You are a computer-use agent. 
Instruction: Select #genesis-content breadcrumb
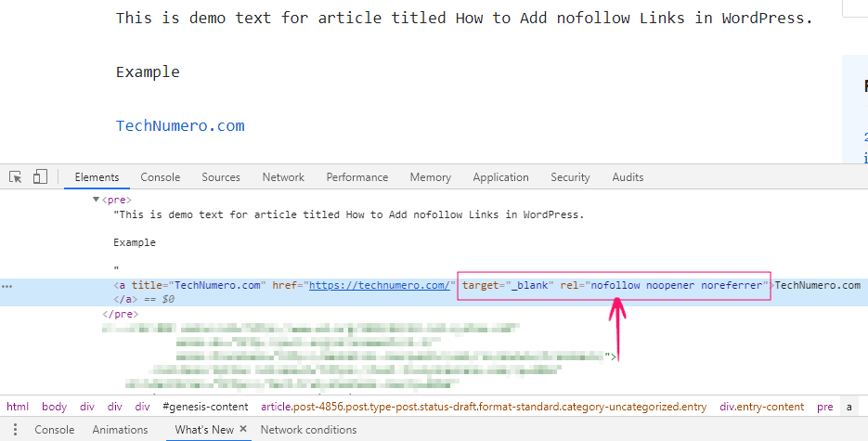tap(205, 407)
